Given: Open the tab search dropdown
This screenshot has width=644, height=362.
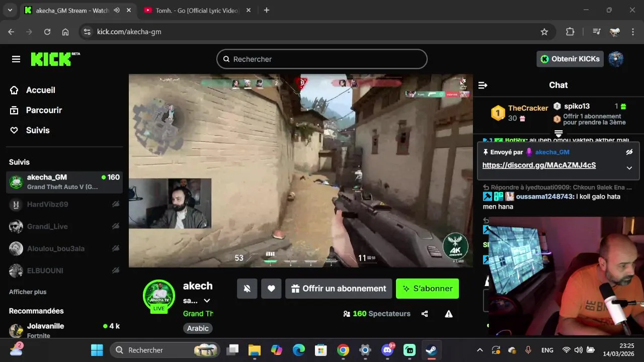Looking at the screenshot, I should point(10,10).
